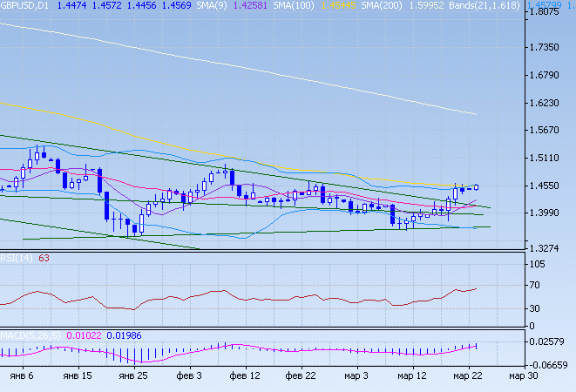Click the мар 3 date label

(x=356, y=377)
